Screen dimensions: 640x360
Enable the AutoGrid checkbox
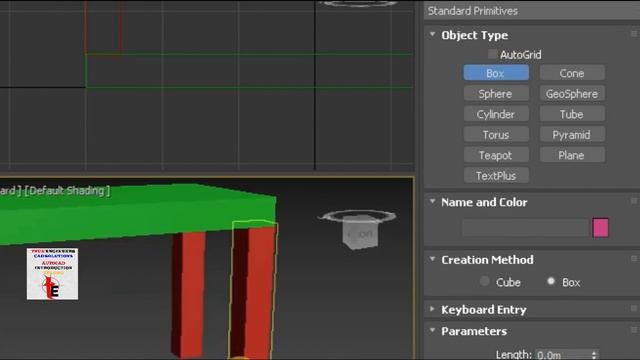[492, 54]
